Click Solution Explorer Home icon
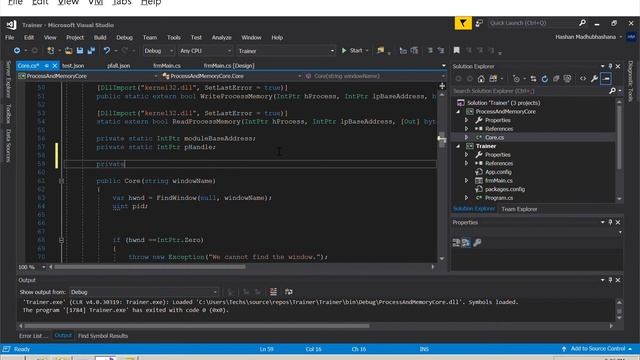Screen dimensions: 640x360 (481, 79)
